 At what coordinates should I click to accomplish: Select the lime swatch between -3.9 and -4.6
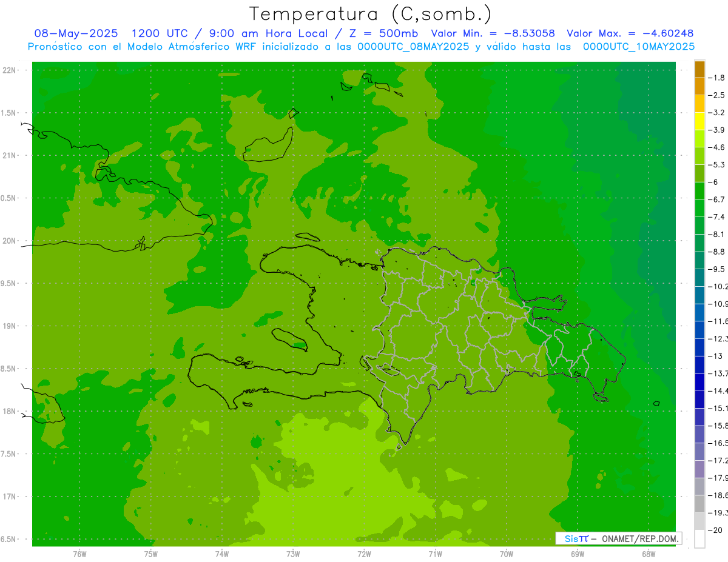pyautogui.click(x=699, y=139)
